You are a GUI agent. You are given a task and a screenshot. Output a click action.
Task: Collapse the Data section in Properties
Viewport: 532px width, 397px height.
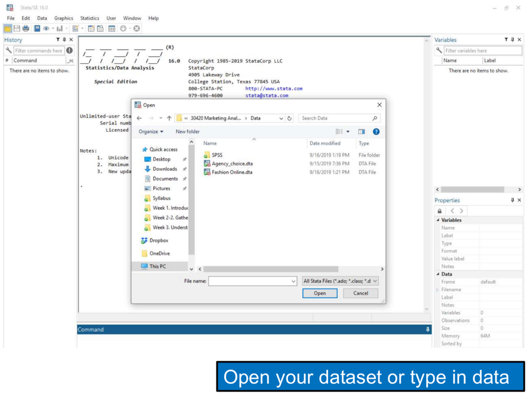(x=438, y=274)
